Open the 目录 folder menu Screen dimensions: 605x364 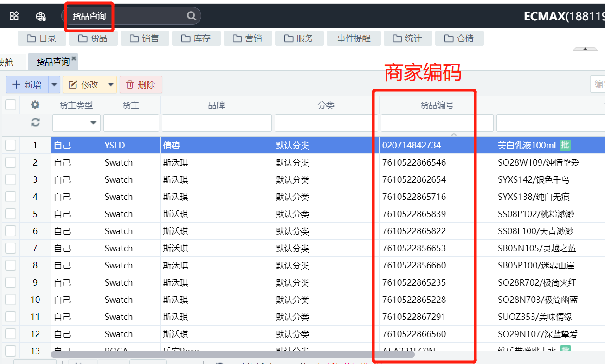[x=42, y=38]
